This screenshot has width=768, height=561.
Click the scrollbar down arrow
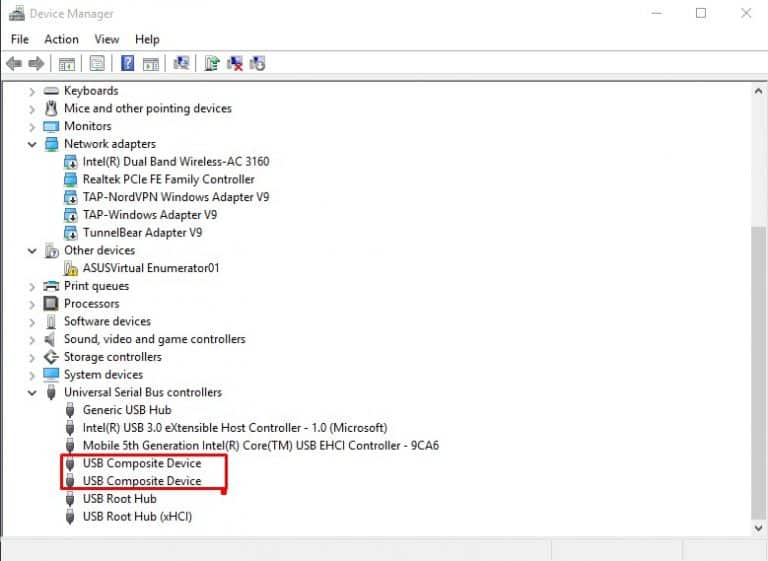click(x=758, y=528)
